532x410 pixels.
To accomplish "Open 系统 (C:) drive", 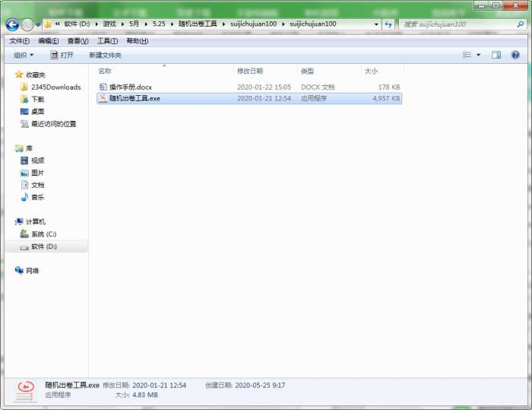I will [x=44, y=234].
